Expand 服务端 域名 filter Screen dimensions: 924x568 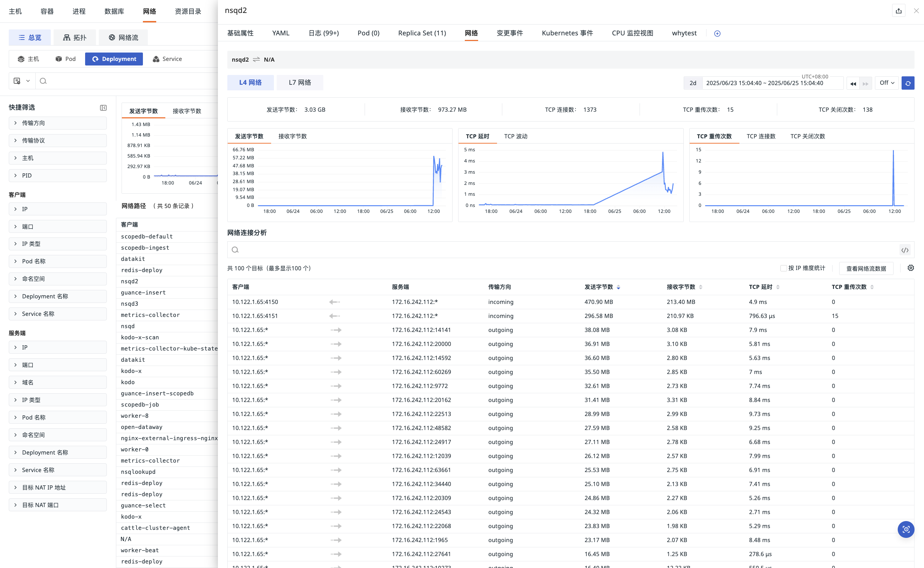click(x=57, y=382)
